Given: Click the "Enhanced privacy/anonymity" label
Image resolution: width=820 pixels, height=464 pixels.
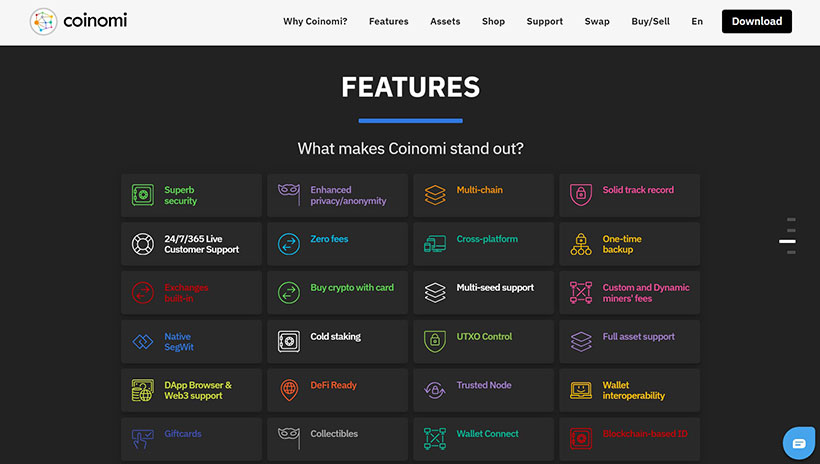Looking at the screenshot, I should [348, 195].
